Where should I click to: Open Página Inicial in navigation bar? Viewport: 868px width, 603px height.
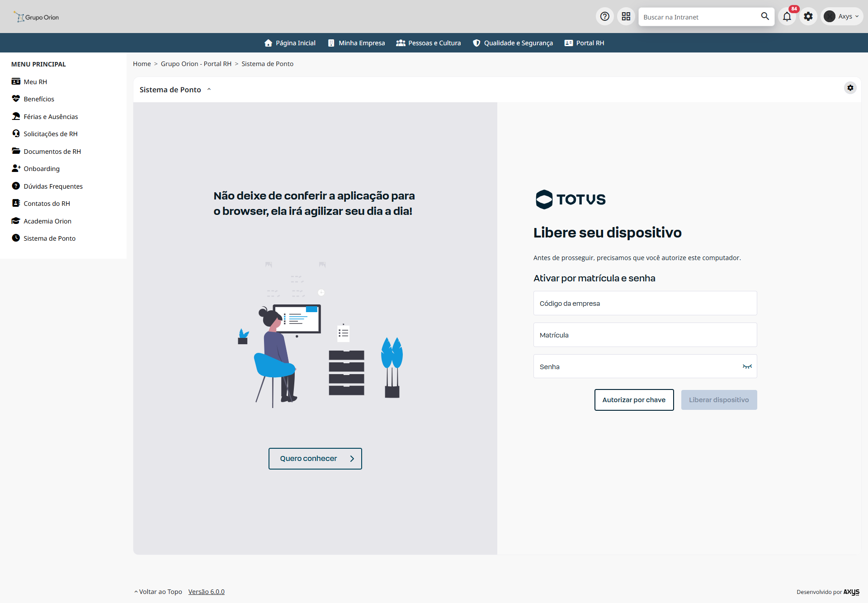[x=290, y=43]
